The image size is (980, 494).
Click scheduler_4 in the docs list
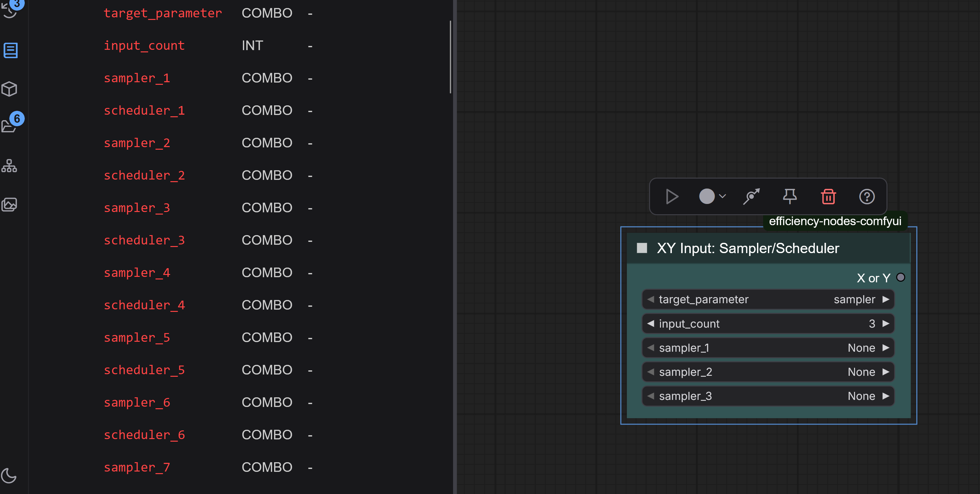point(144,305)
